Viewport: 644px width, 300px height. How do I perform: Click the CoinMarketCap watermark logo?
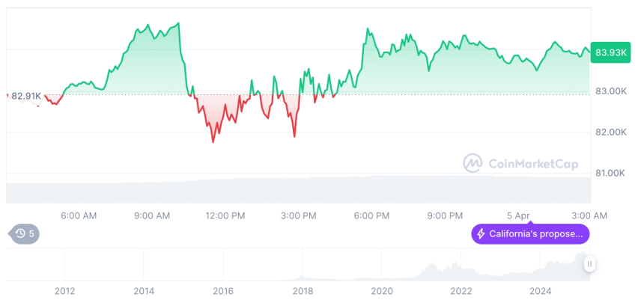pyautogui.click(x=472, y=162)
